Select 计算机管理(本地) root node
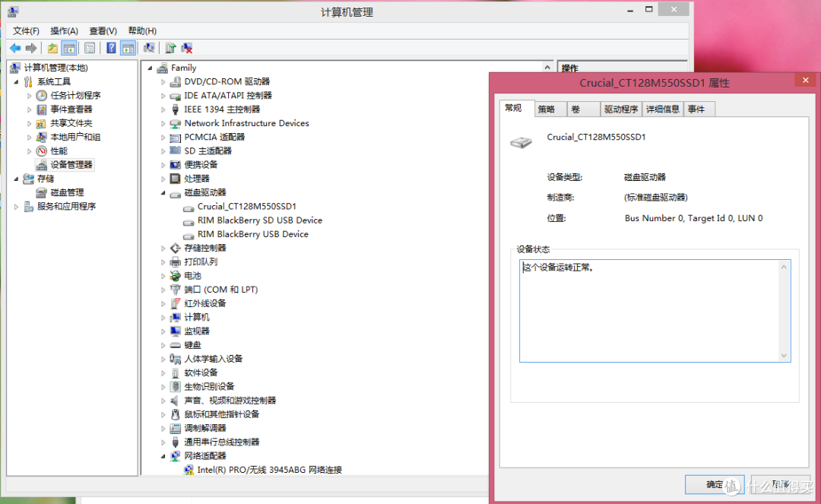The width and height of the screenshot is (821, 504). (x=55, y=68)
